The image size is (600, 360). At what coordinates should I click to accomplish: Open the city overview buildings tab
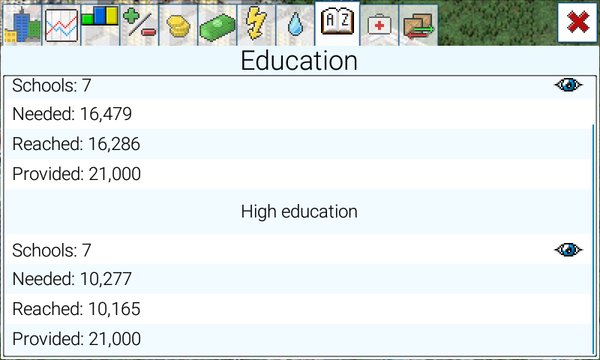coord(22,25)
